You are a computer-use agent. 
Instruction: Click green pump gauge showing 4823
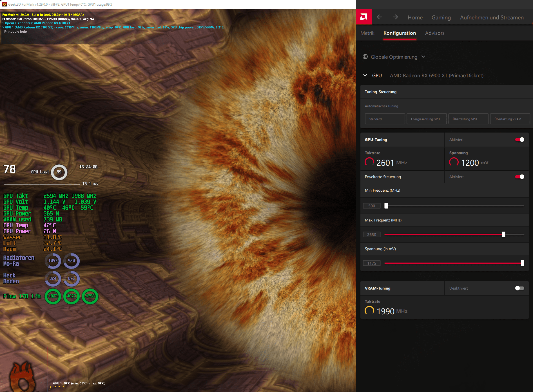[x=53, y=296]
